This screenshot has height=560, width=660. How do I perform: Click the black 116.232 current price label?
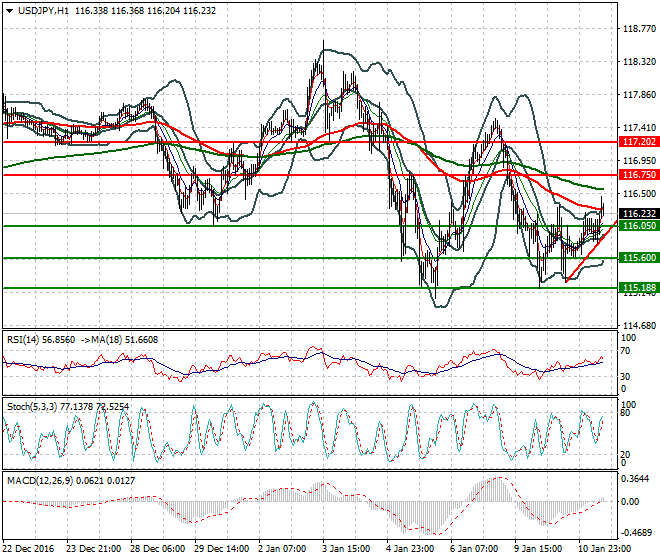(x=639, y=213)
